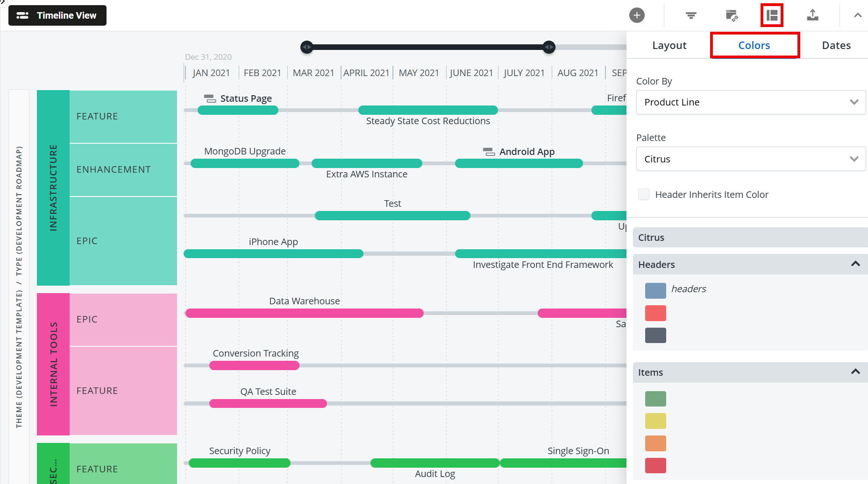Open the Palette dropdown showing Citrus
The image size is (868, 484).
pos(750,159)
